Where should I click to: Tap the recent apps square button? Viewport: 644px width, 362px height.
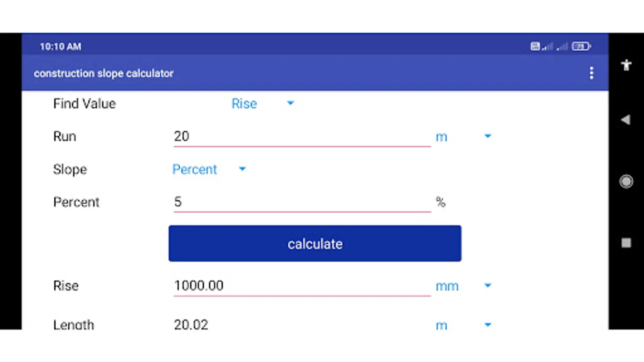pyautogui.click(x=626, y=243)
